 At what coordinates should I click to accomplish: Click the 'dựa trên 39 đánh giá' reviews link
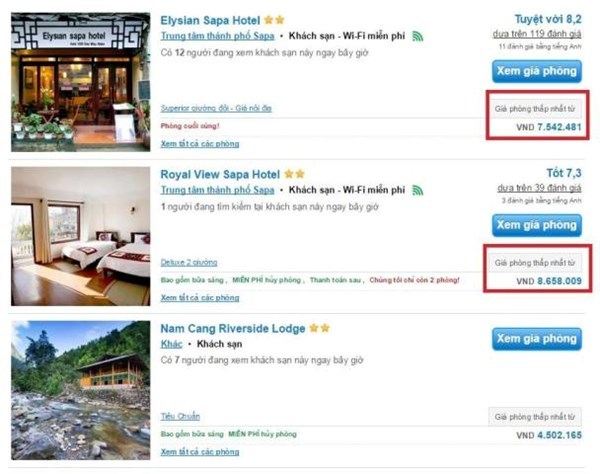pos(539,188)
